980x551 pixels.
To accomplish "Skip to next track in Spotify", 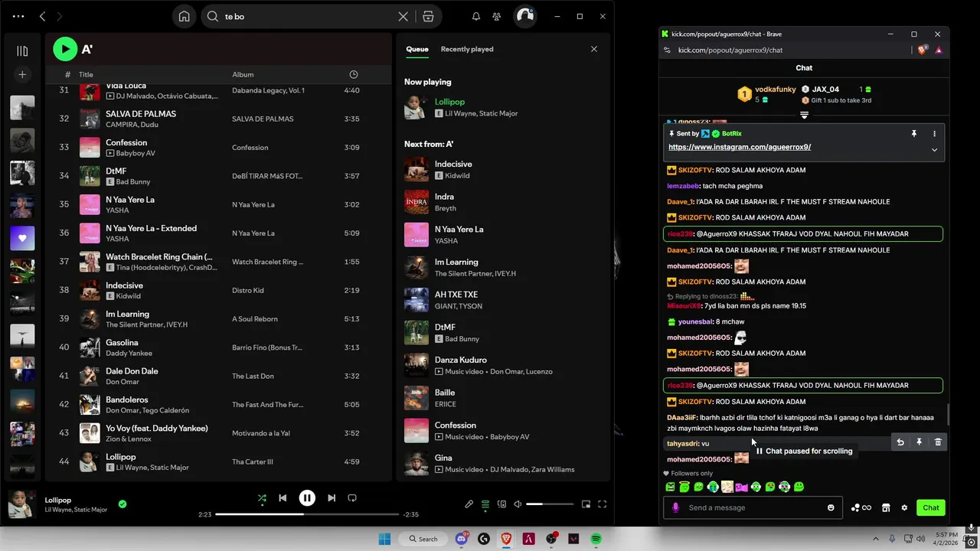I will (x=332, y=498).
